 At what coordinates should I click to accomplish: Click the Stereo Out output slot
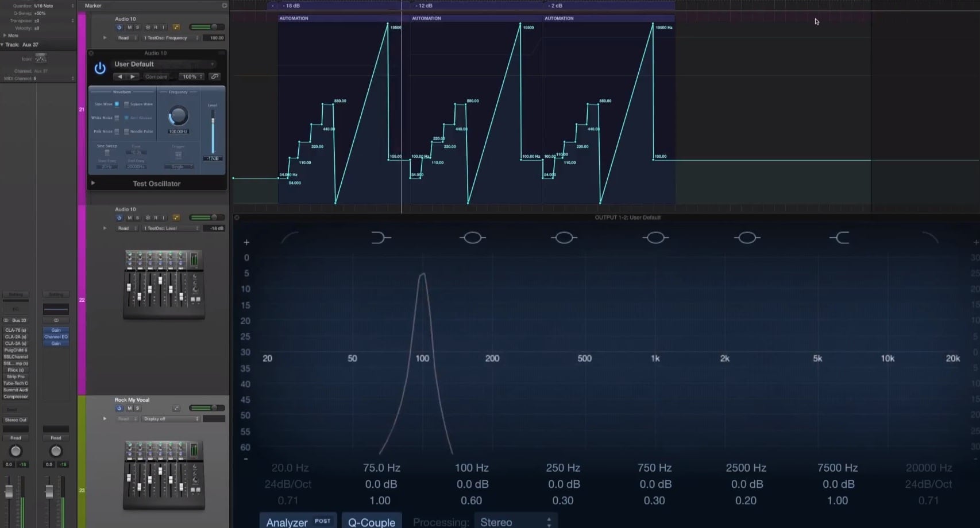pos(16,420)
